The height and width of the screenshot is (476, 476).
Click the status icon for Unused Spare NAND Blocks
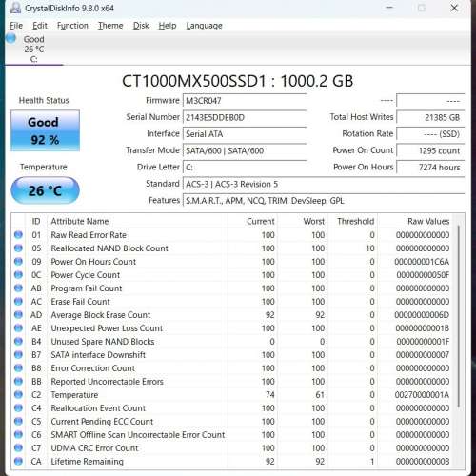(x=18, y=342)
